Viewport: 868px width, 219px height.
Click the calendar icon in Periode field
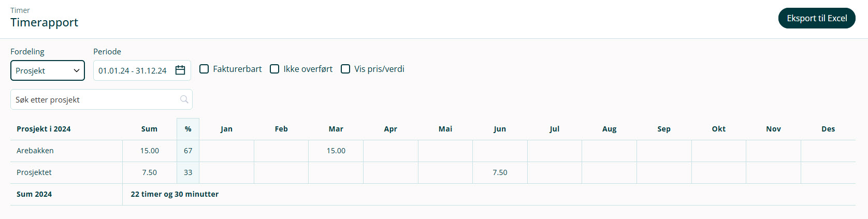click(x=180, y=70)
